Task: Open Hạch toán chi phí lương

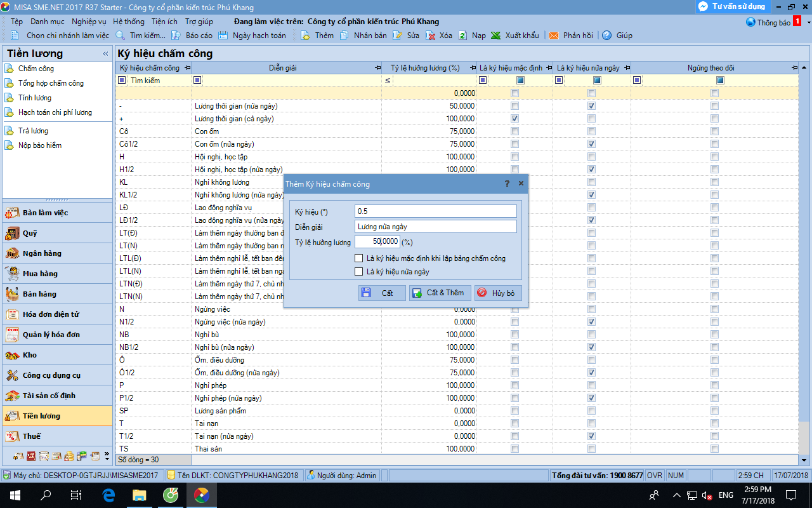Action: 55,112
